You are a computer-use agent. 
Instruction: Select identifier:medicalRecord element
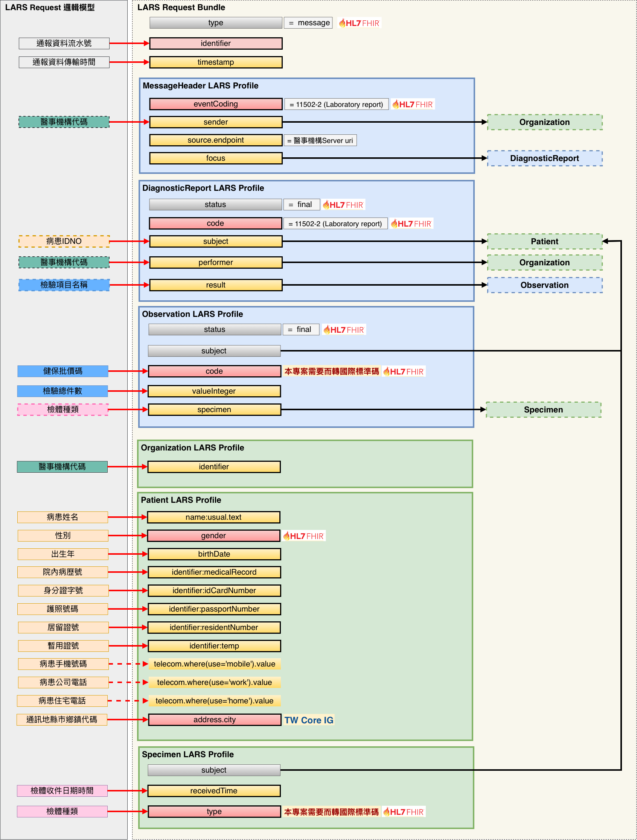[x=214, y=572]
